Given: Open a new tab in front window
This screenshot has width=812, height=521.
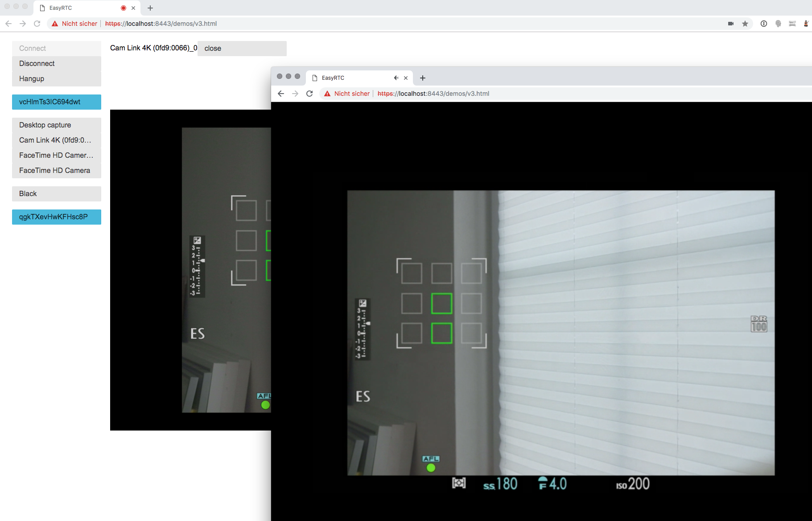Looking at the screenshot, I should pos(423,78).
